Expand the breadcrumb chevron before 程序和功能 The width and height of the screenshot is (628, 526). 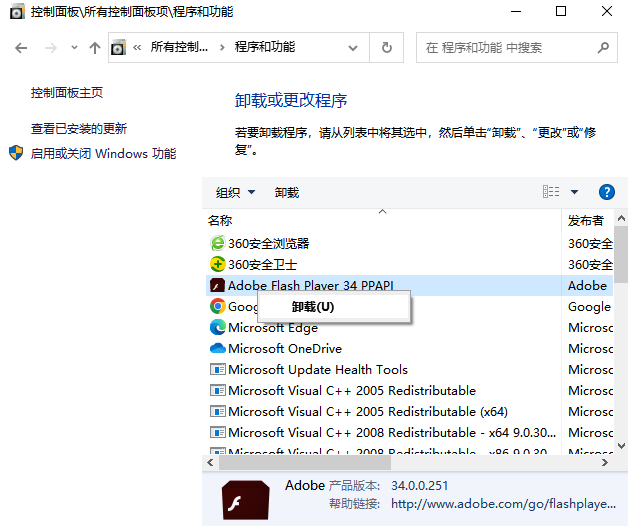click(x=222, y=48)
